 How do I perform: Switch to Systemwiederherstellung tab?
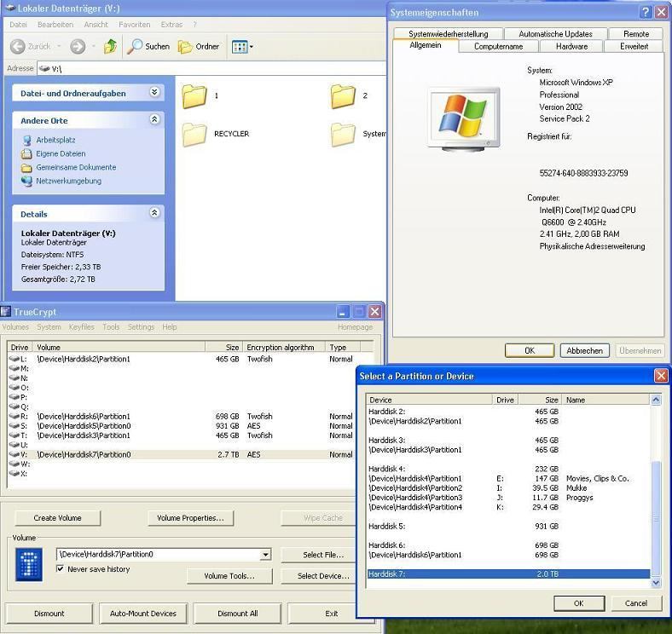point(448,34)
